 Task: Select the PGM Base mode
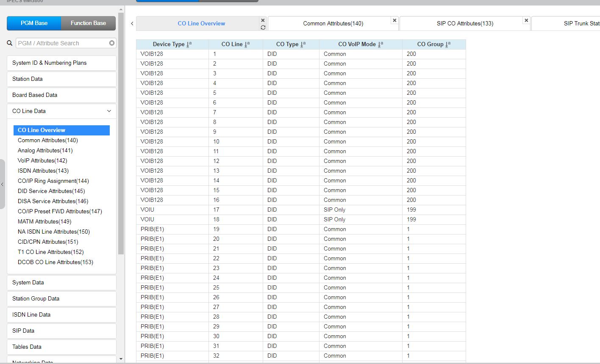[x=34, y=23]
